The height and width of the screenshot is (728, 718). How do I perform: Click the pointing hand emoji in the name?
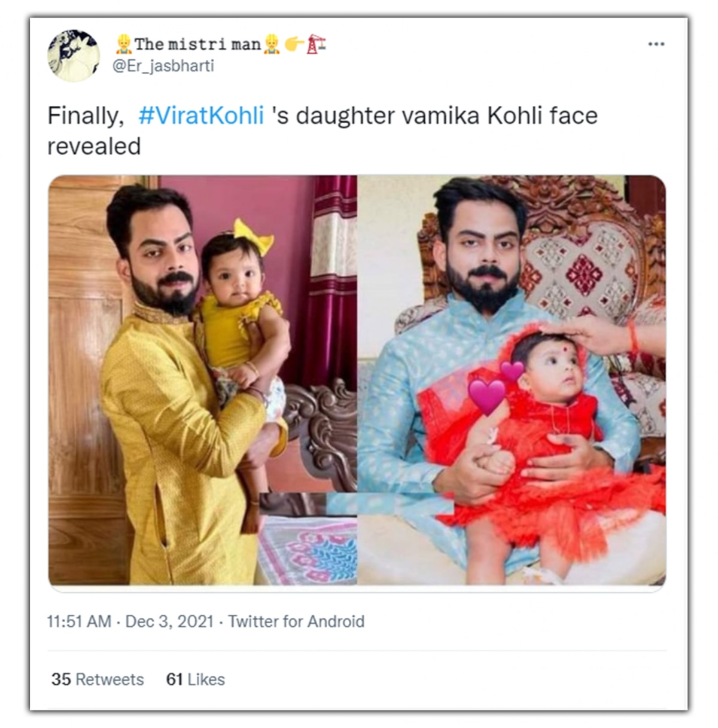click(294, 44)
